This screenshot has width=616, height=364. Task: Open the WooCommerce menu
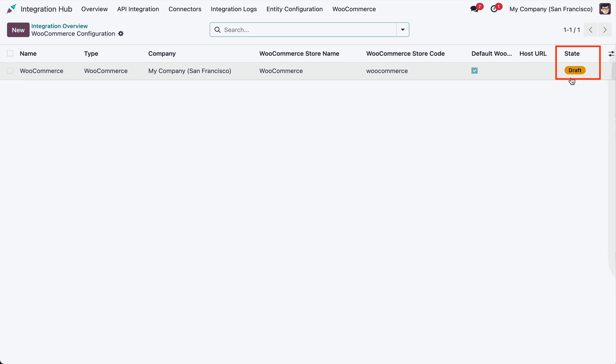click(354, 9)
